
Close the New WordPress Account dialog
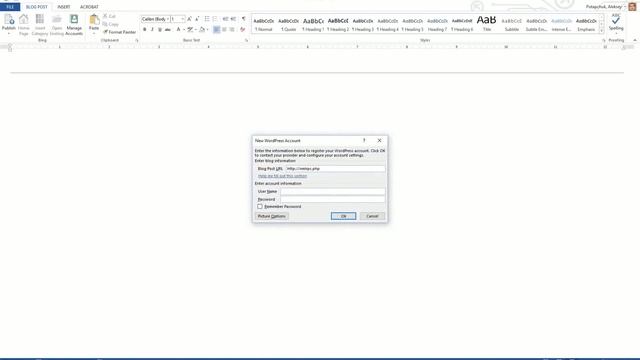click(x=379, y=140)
